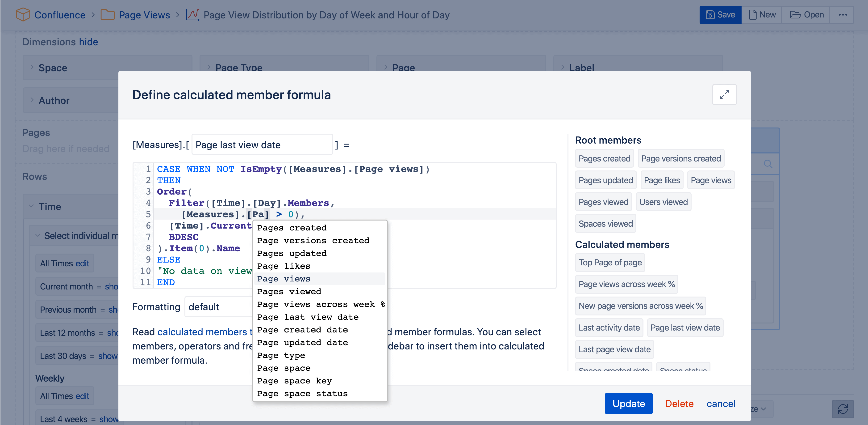Viewport: 868px width, 425px height.
Task: Go to Page Views breadcrumb link
Action: [x=144, y=15]
